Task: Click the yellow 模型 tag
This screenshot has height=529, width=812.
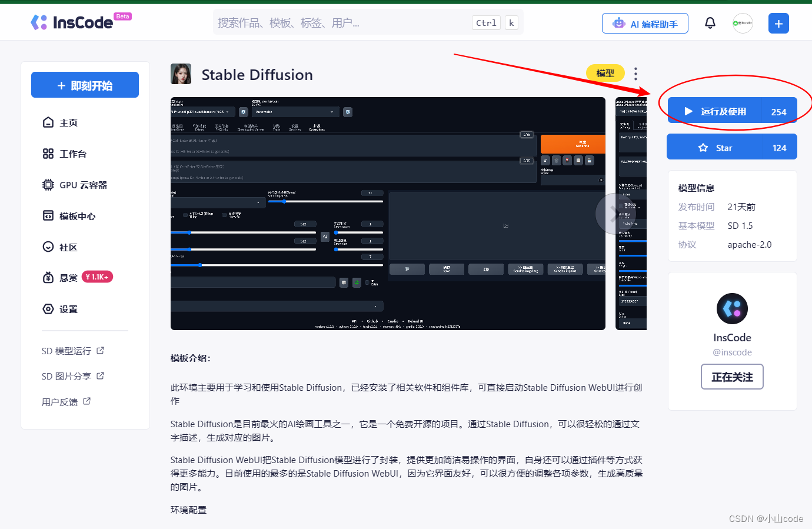Action: [x=605, y=73]
